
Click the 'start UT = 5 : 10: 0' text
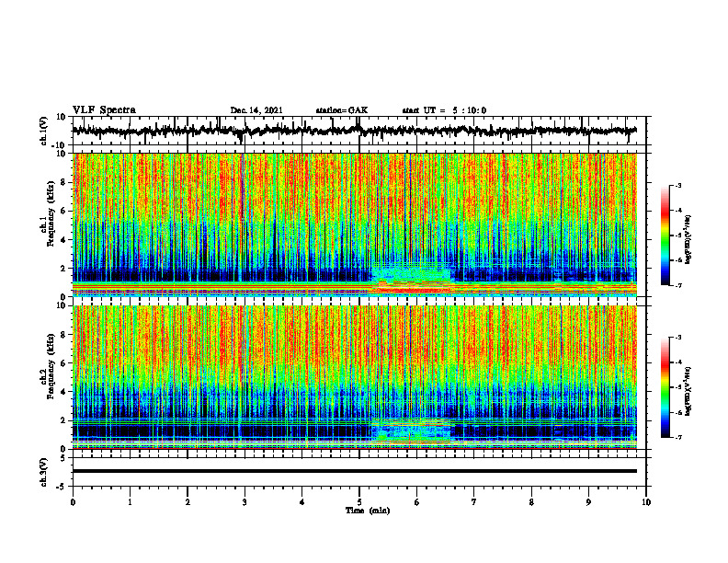click(x=444, y=110)
